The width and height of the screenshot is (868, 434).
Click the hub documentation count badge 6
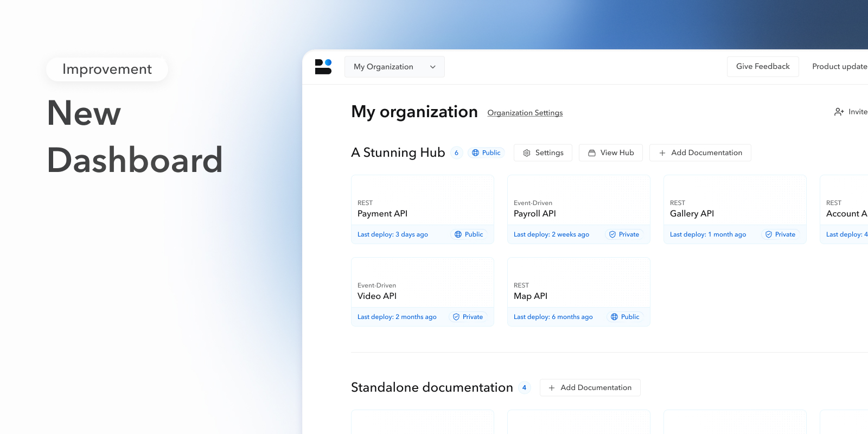pyautogui.click(x=456, y=153)
